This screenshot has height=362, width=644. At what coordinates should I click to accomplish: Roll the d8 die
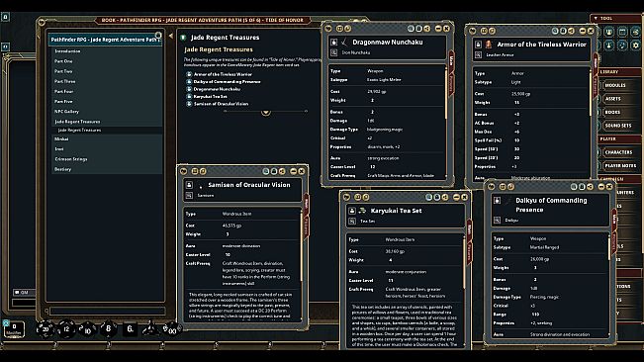click(x=109, y=328)
